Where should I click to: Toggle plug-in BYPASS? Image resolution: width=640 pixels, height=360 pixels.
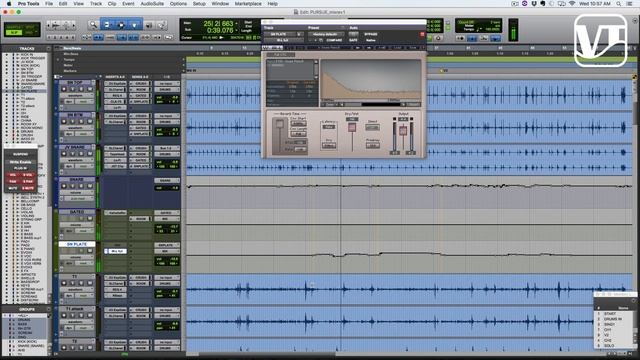[x=371, y=34]
